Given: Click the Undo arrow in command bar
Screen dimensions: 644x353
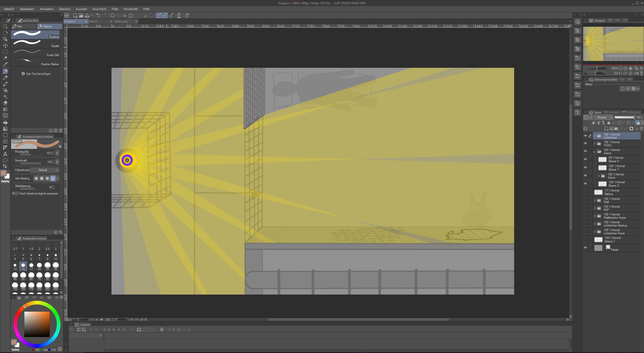Looking at the screenshot, I should tap(98, 15).
